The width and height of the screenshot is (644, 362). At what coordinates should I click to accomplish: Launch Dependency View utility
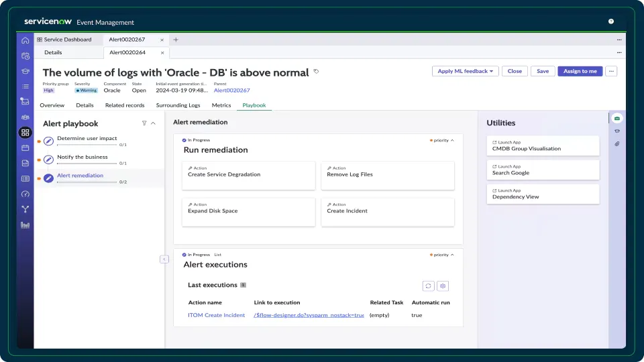click(x=543, y=194)
